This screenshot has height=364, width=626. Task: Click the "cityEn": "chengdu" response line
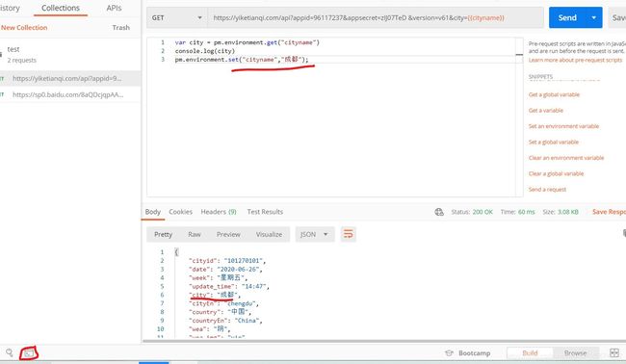(224, 303)
